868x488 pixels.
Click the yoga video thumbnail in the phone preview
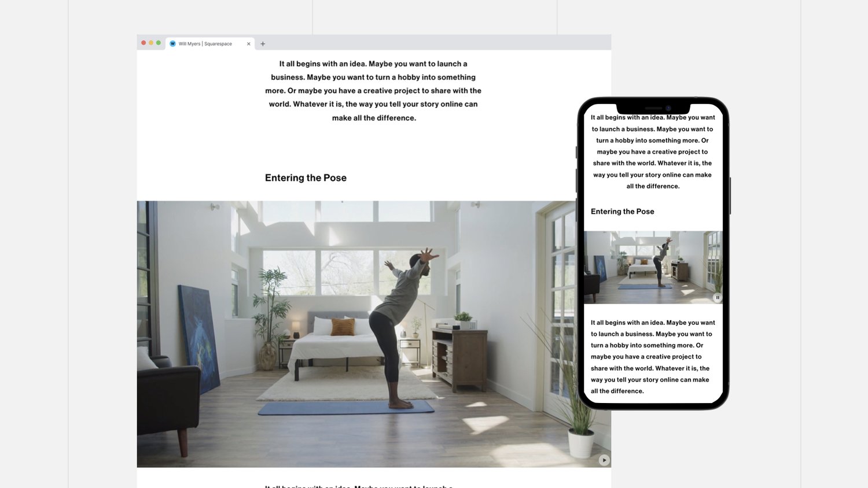653,267
